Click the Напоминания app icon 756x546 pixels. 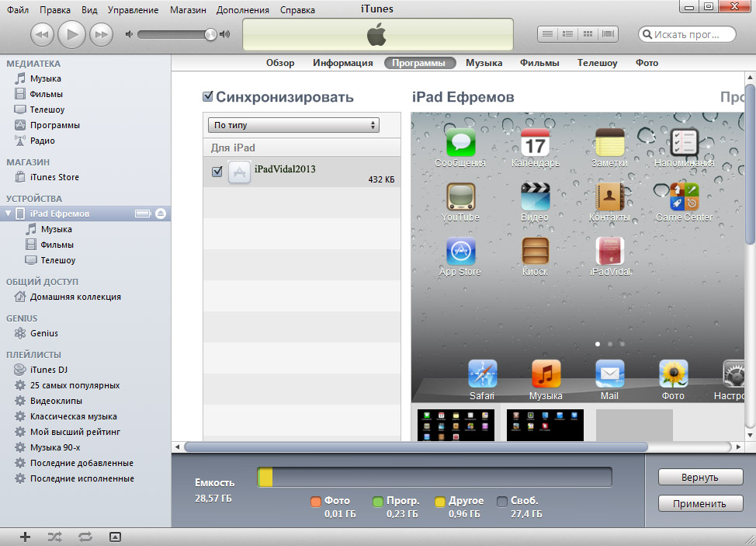684,142
